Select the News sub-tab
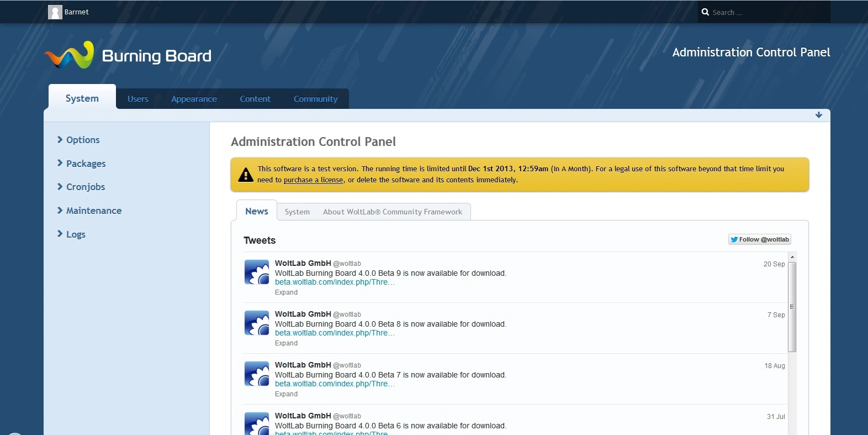The height and width of the screenshot is (435, 868). (257, 211)
